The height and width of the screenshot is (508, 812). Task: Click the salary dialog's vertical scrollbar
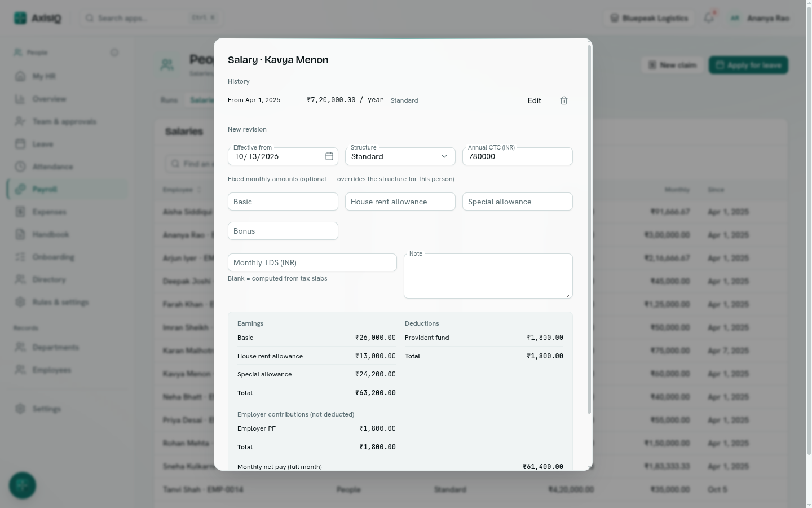tap(589, 229)
